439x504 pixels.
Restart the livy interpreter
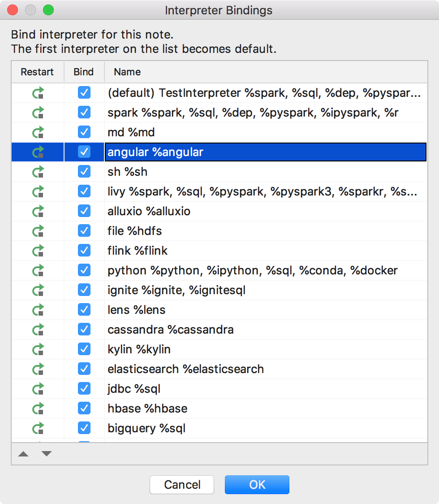(x=37, y=191)
